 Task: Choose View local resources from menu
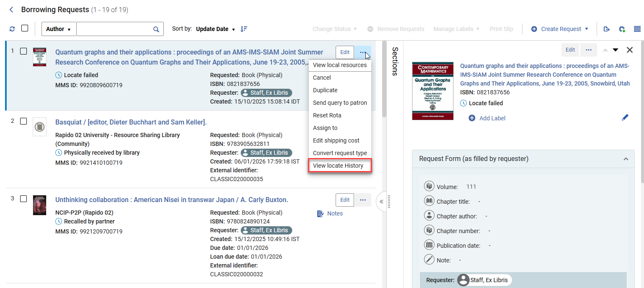click(340, 65)
